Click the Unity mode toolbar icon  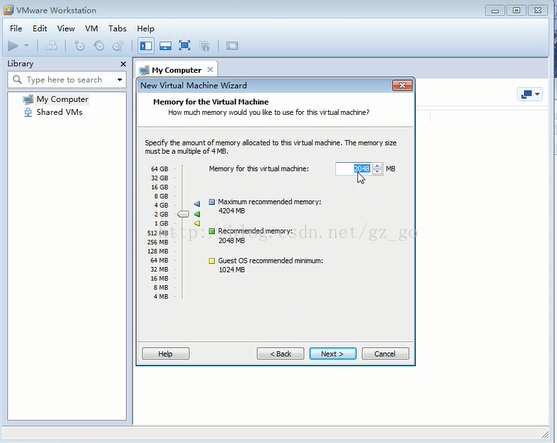(x=205, y=46)
